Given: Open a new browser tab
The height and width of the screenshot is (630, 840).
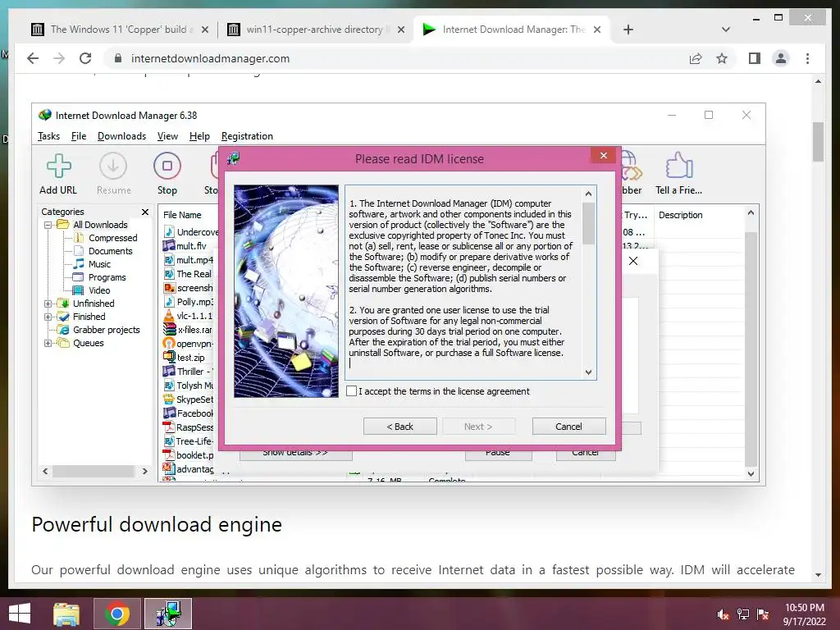Looking at the screenshot, I should pyautogui.click(x=628, y=30).
